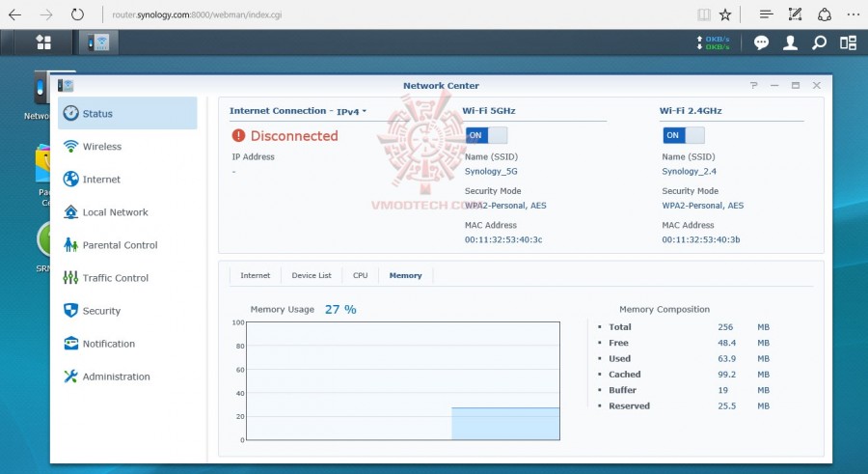Make a web note pen icon
Screen dimensions: 868x474
(x=796, y=15)
